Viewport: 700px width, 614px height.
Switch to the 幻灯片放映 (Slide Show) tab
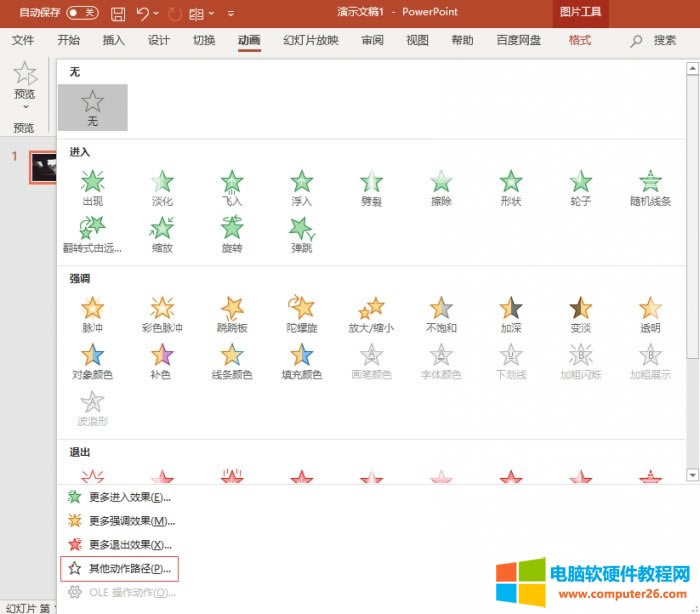coord(310,41)
